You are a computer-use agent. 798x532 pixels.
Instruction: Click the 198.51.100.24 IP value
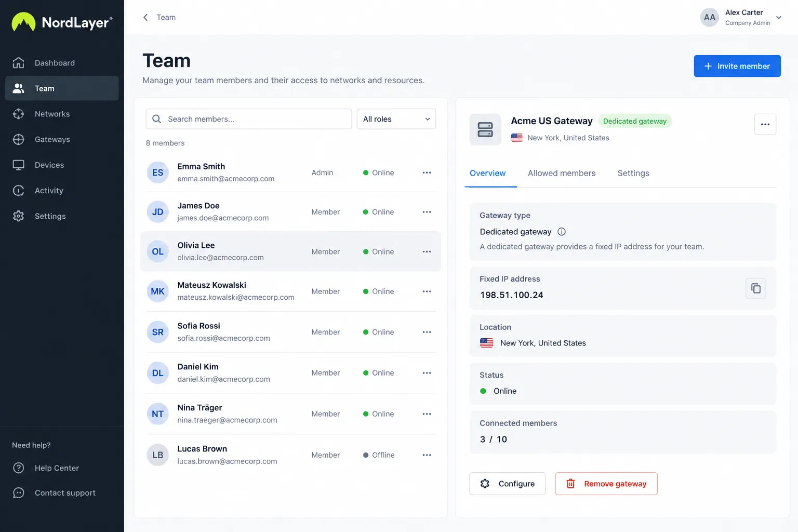(x=512, y=295)
